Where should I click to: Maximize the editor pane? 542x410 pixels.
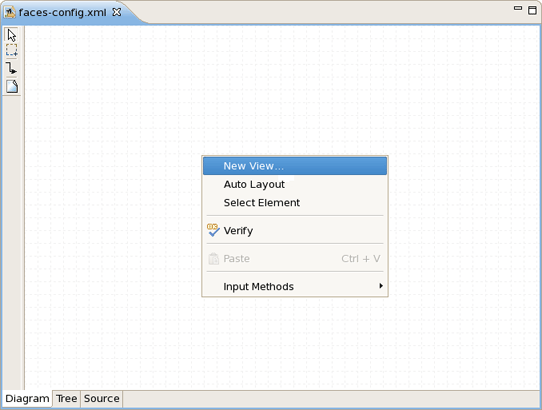pyautogui.click(x=532, y=10)
